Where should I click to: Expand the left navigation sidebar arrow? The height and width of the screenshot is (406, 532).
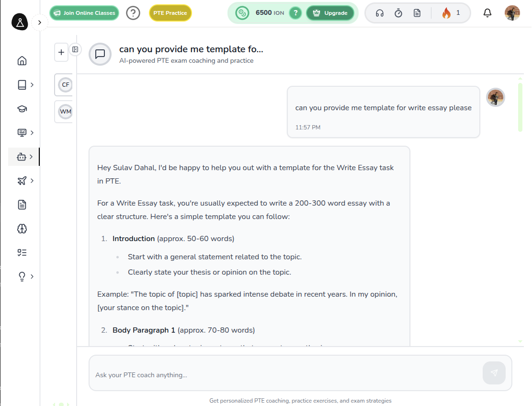[40, 23]
